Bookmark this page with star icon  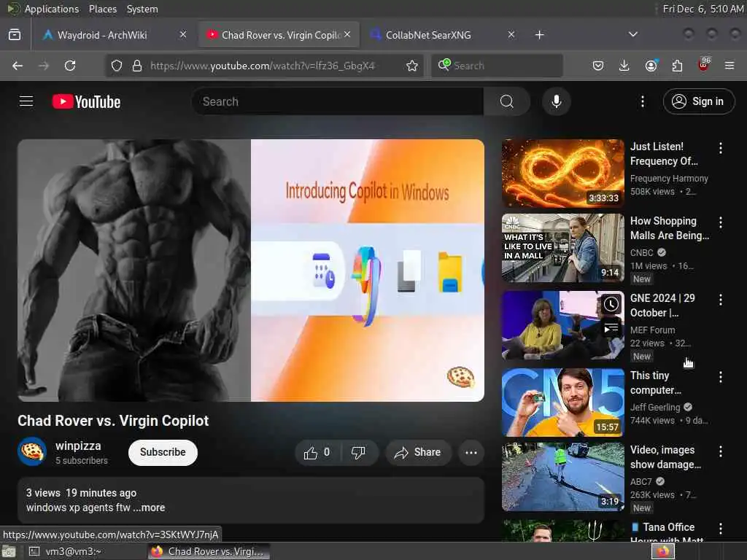(412, 66)
